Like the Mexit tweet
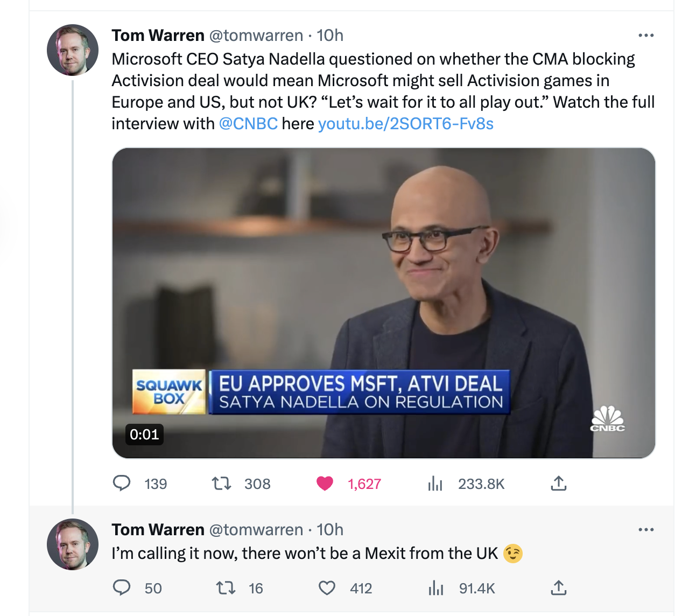This screenshot has height=616, width=689. (x=327, y=587)
